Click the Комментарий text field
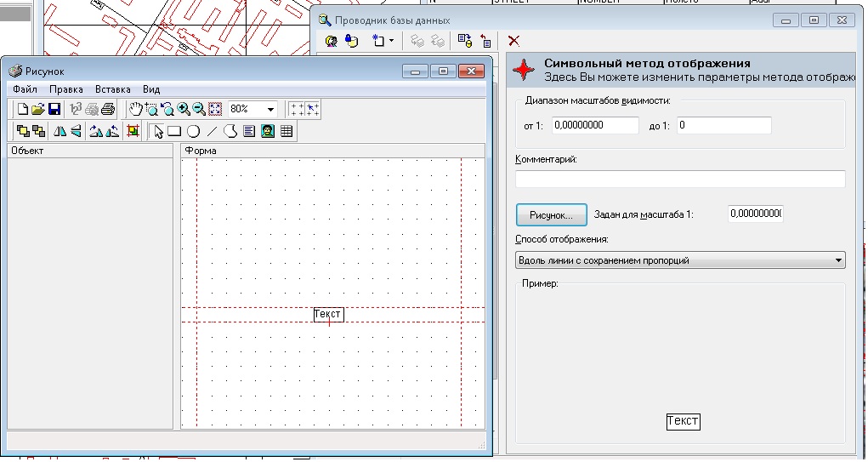The width and height of the screenshot is (868, 462). click(680, 179)
